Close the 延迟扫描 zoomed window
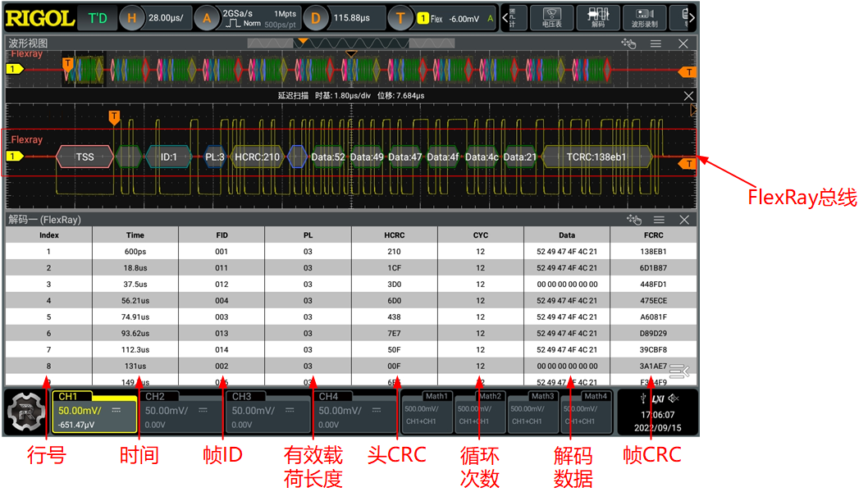Screen dimensions: 868x501 (688, 96)
